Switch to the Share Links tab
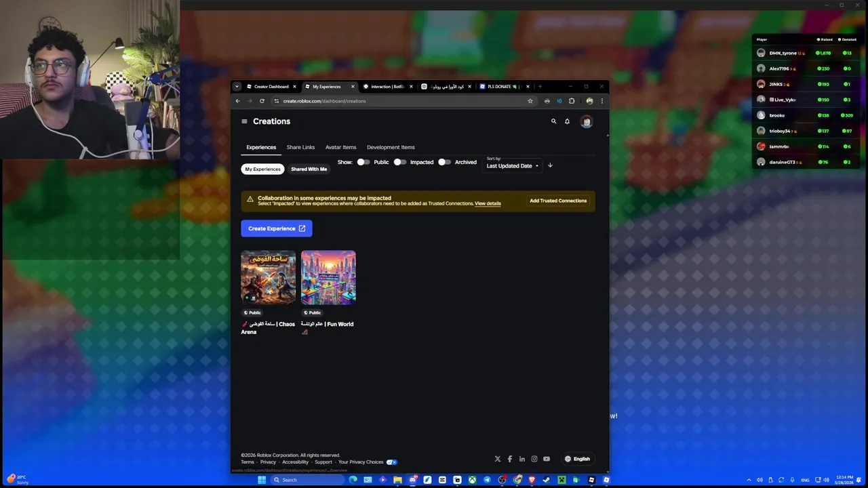 point(300,147)
